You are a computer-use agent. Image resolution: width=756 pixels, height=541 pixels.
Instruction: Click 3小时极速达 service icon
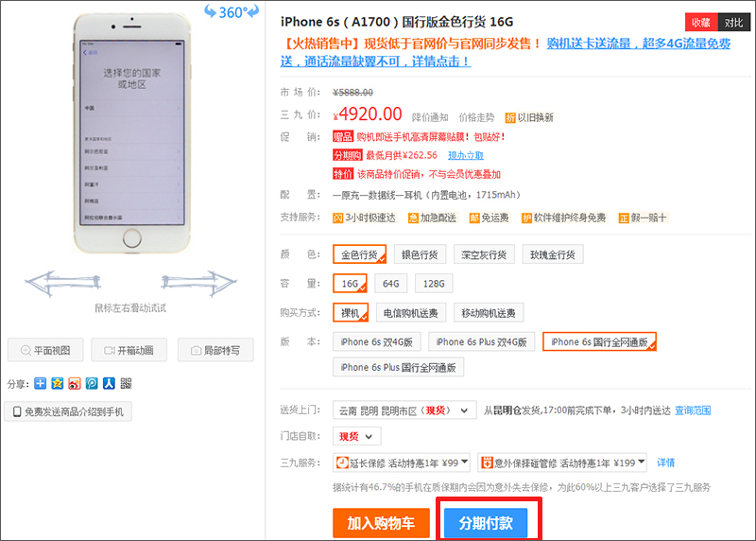pos(364,218)
